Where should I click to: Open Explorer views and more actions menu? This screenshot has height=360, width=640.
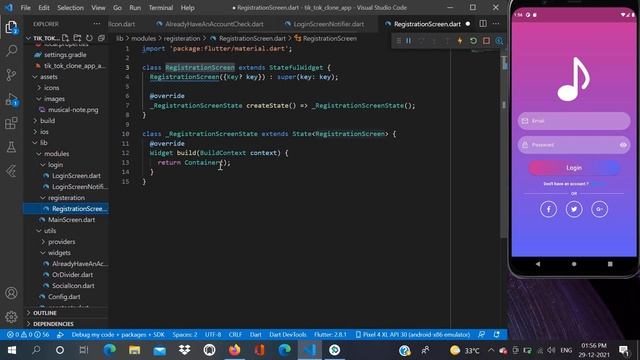coord(96,24)
